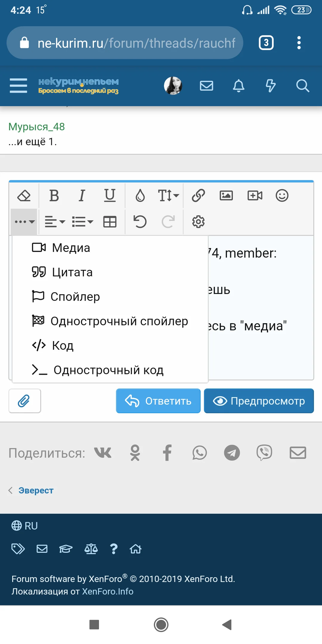Screen dimensions: 322x644
Task: Open the footer contact envelope icon
Action: 42,549
